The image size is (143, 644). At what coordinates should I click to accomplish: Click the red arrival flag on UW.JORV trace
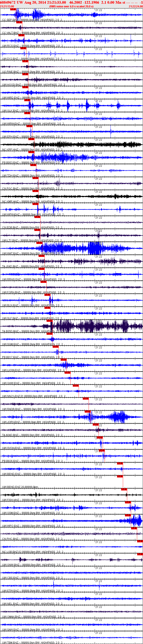tap(87, 412)
